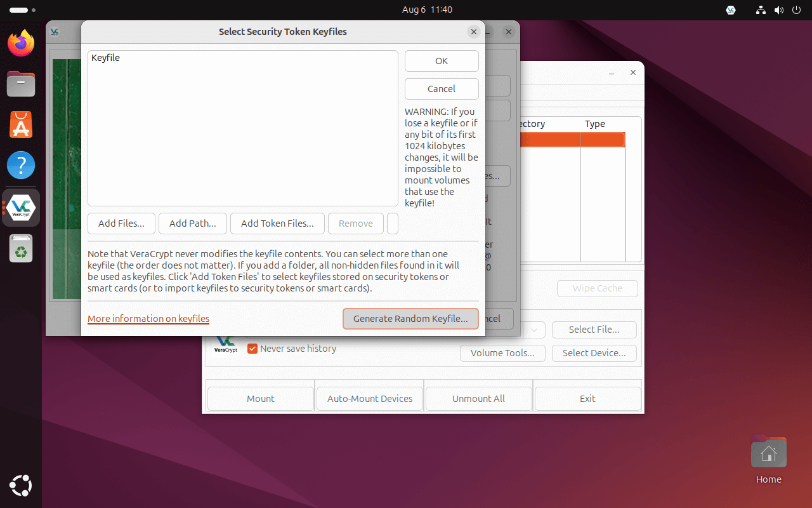
Task: Open volume indicator in top bar
Action: pos(779,10)
